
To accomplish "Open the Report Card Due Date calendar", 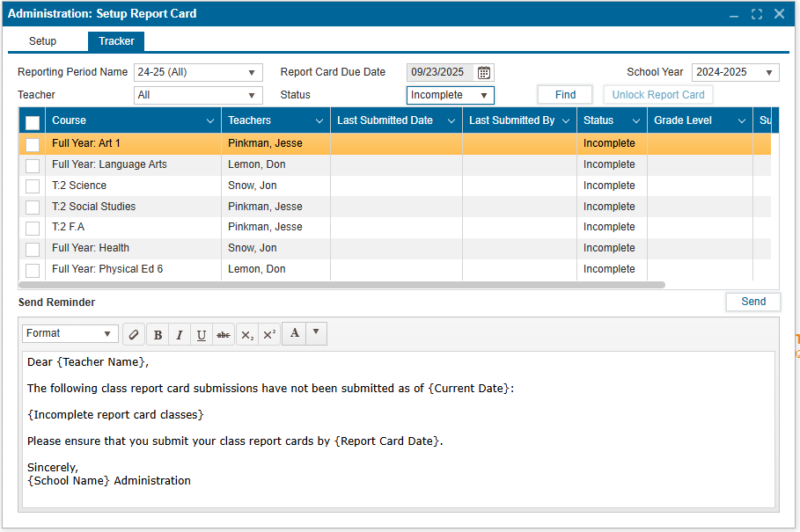I will tap(484, 73).
